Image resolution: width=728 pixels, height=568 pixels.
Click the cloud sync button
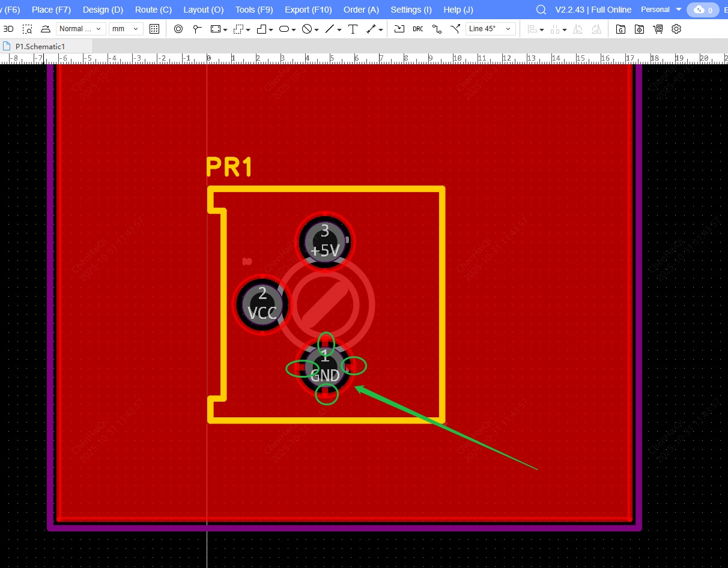pyautogui.click(x=702, y=10)
